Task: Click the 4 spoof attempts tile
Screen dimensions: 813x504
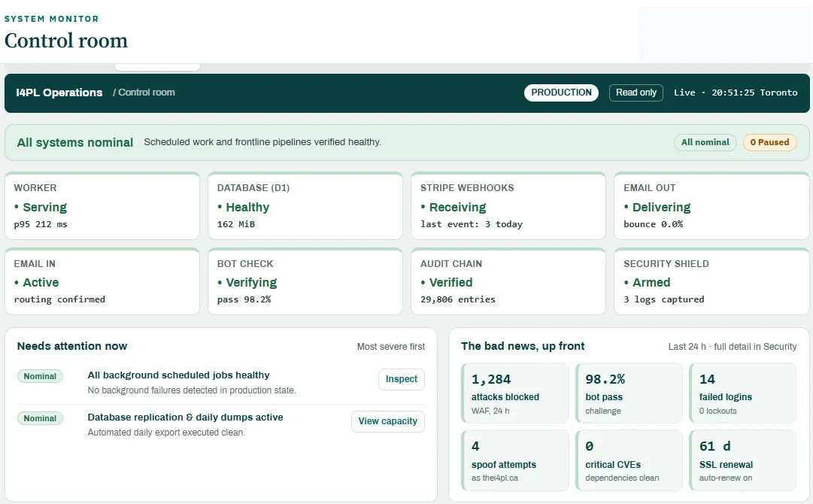Action: tap(515, 460)
